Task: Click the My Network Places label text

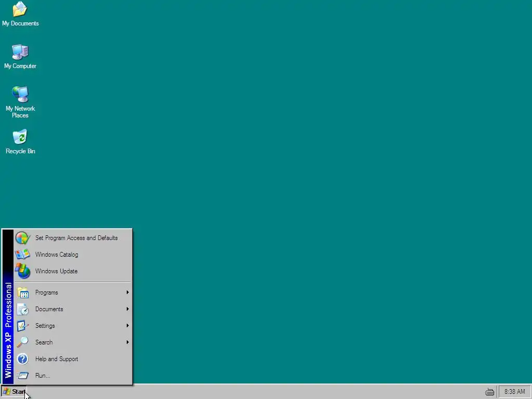Action: [20, 112]
